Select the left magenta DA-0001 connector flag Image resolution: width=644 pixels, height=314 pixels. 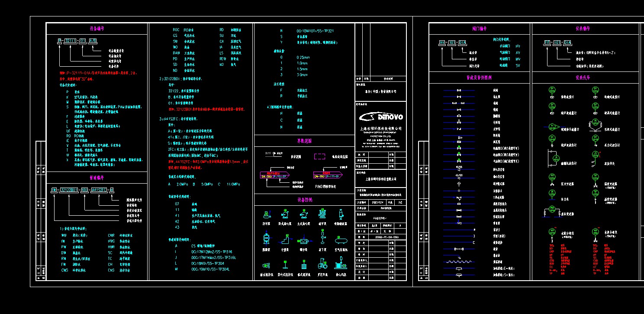(x=275, y=175)
